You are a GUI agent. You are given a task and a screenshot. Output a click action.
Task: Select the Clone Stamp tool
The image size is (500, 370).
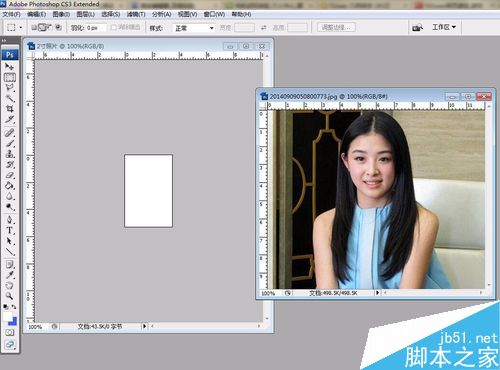tap(9, 154)
